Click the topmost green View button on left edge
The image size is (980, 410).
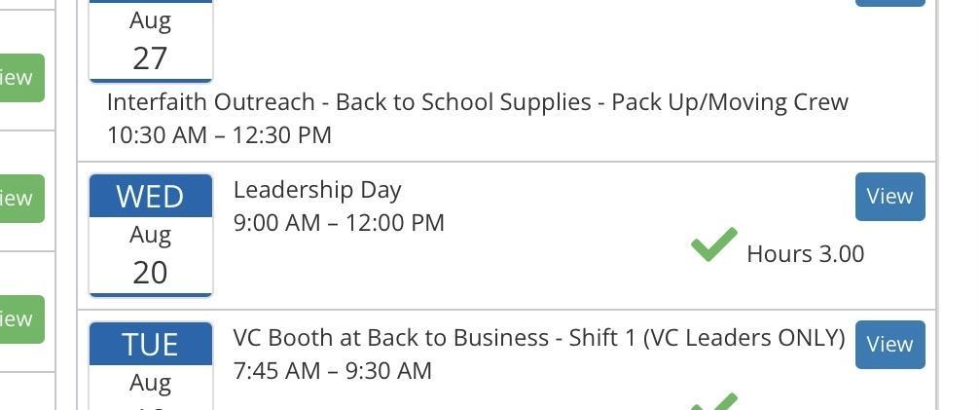18,78
